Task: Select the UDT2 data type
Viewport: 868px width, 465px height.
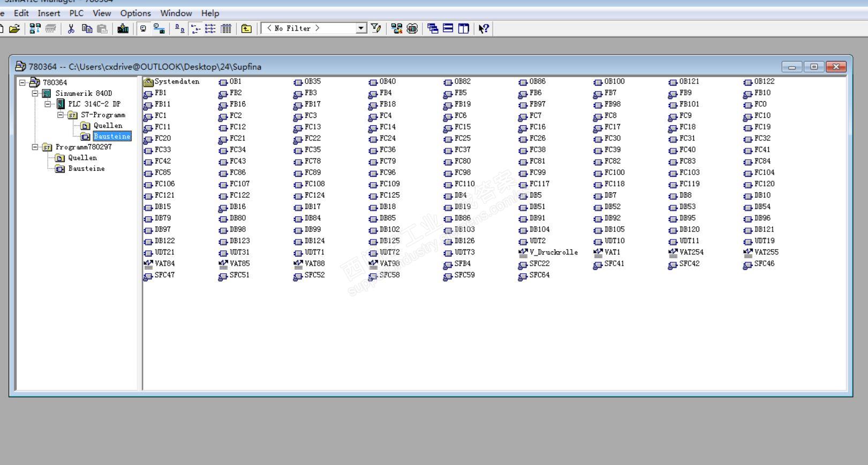Action: 532,241
